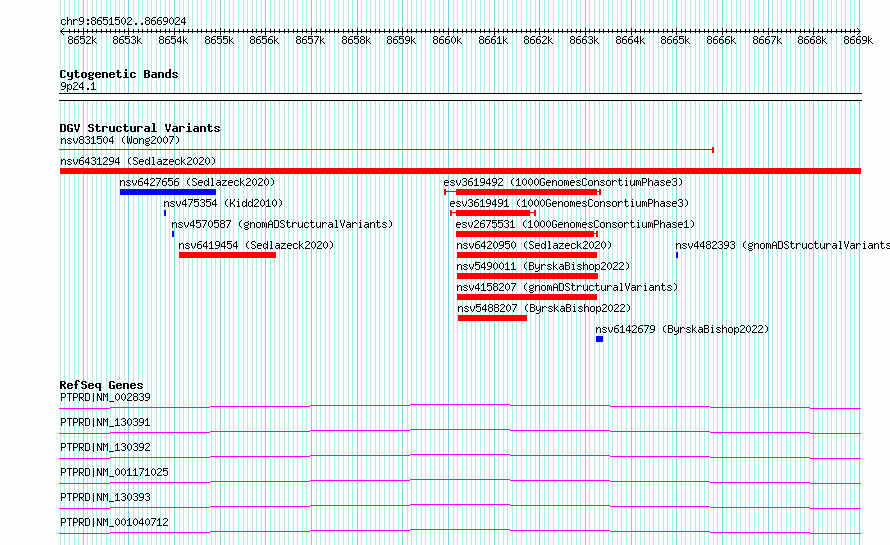The width and height of the screenshot is (890, 545).
Task: Open the PTPRD|NM_001171025 transcript
Action: (114, 472)
